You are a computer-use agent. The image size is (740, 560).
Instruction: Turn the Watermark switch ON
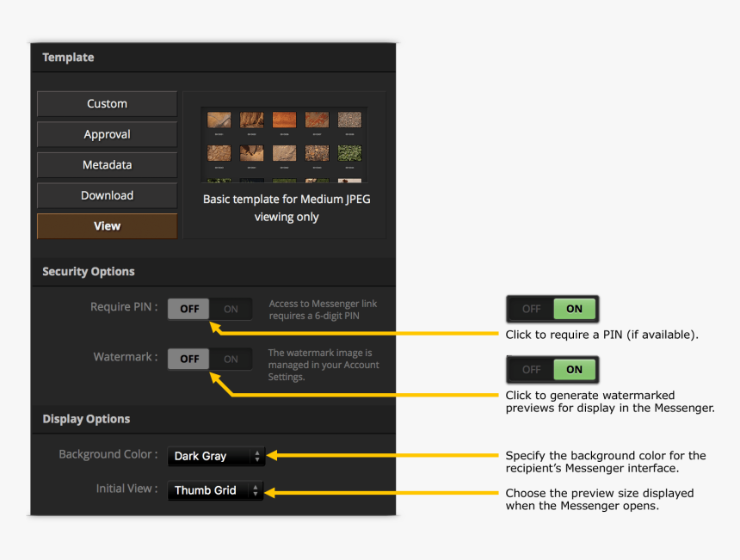[231, 359]
